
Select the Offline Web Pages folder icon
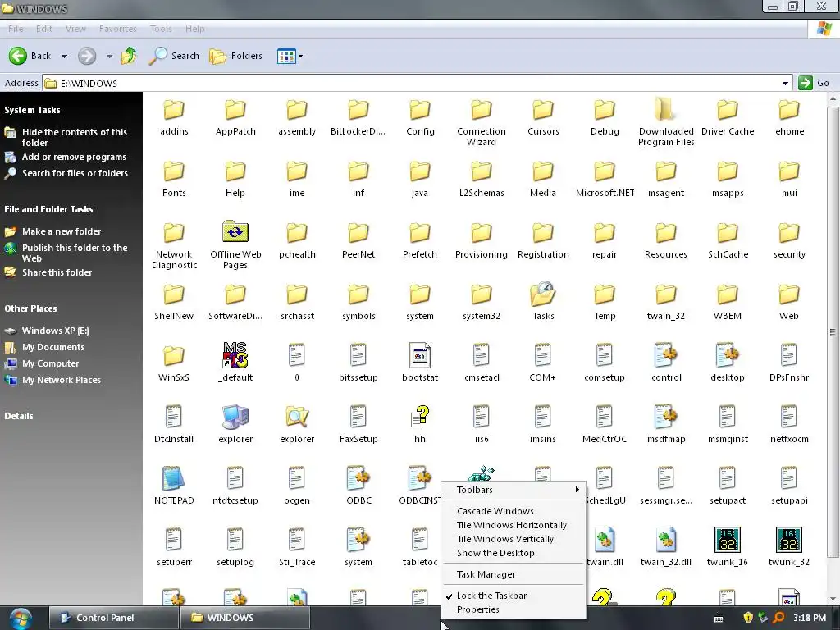pos(235,232)
